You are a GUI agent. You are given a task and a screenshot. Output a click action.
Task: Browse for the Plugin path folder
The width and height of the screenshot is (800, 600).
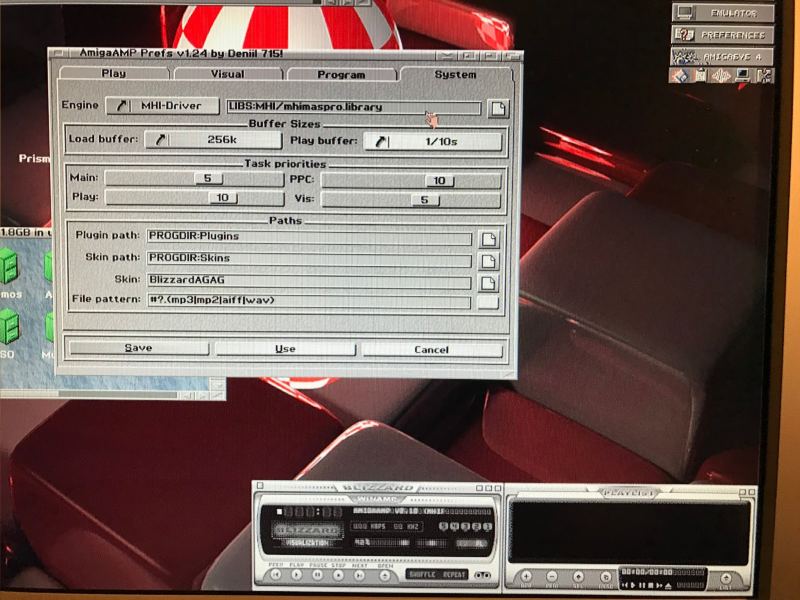(x=488, y=239)
